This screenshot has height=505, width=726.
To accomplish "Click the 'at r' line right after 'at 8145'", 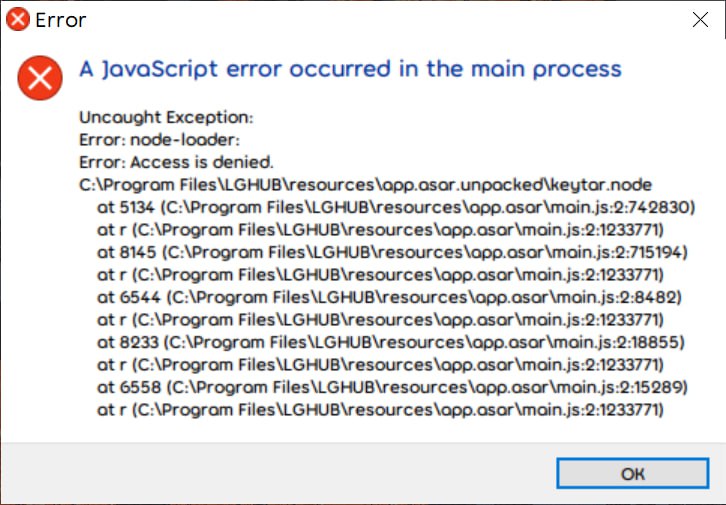I will click(x=381, y=275).
